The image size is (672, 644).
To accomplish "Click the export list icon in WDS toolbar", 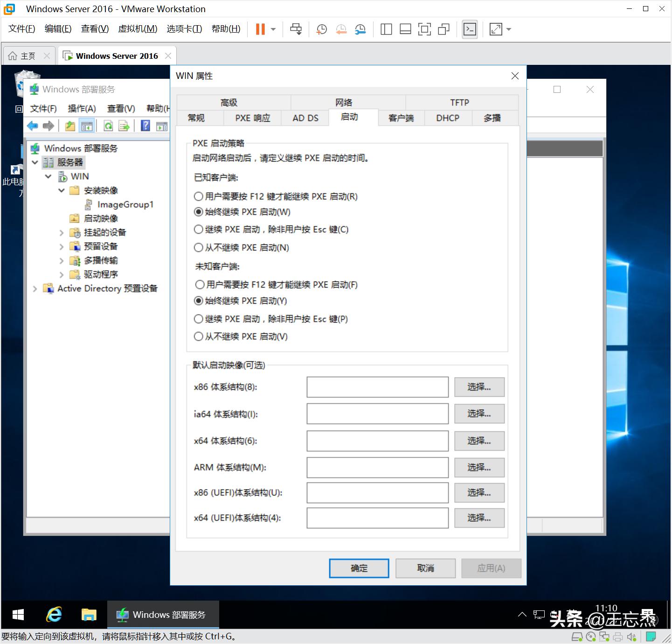I will point(124,126).
